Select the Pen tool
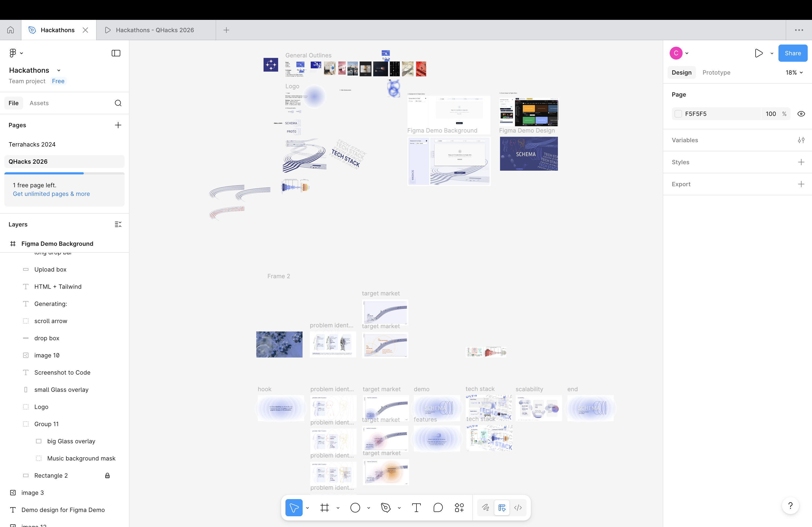 [386, 508]
